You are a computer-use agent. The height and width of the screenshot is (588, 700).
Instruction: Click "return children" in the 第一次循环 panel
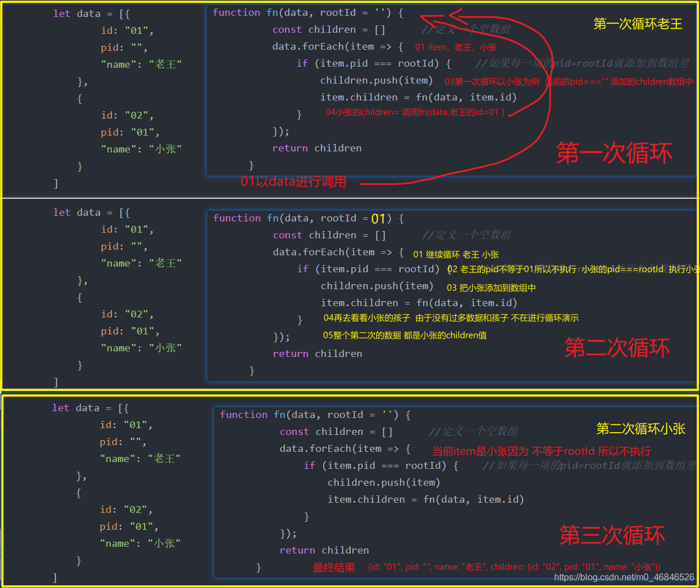pyautogui.click(x=317, y=148)
